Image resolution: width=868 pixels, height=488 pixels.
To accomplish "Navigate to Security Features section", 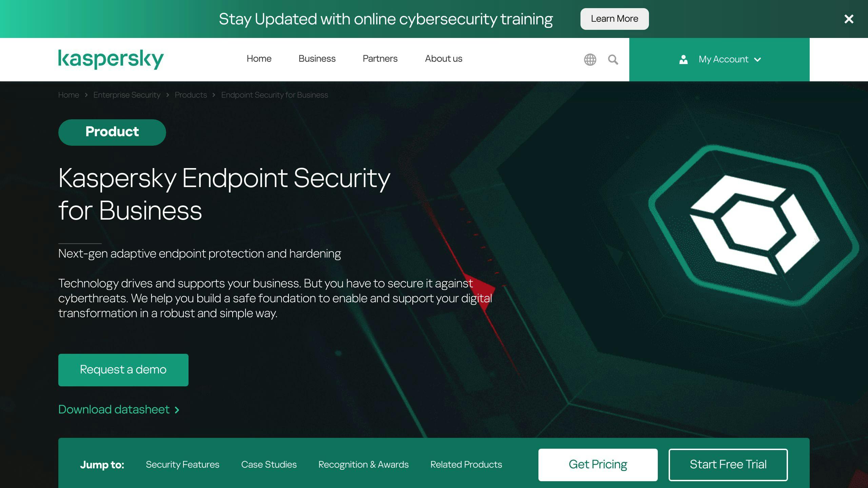I will 182,465.
